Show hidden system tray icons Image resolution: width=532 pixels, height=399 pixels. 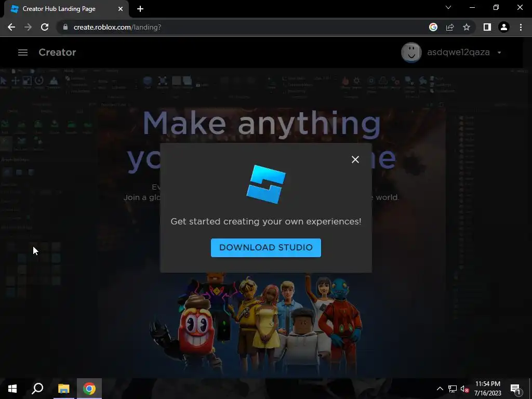[x=440, y=389]
